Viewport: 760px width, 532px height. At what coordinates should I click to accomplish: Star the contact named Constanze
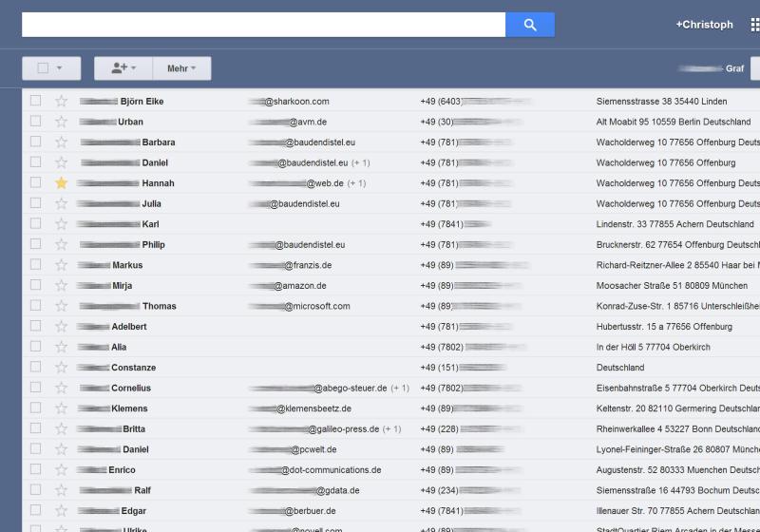[x=62, y=368]
